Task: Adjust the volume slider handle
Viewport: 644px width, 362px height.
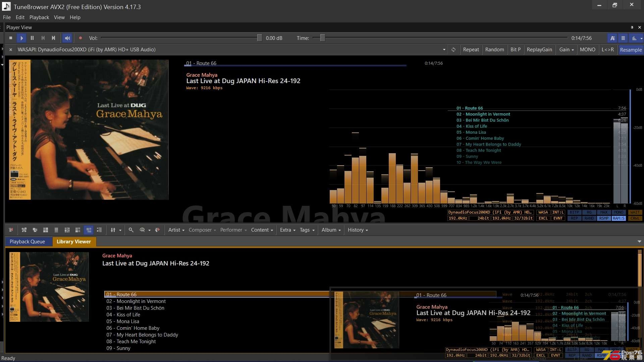Action: pos(259,38)
